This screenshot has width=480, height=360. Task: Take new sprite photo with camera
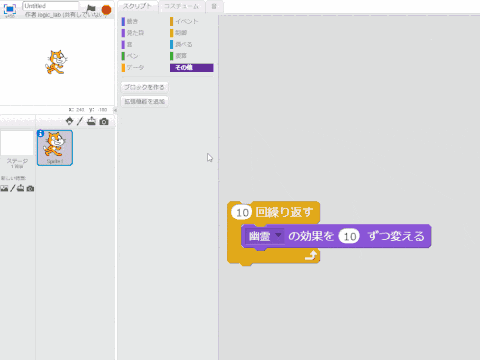(104, 122)
